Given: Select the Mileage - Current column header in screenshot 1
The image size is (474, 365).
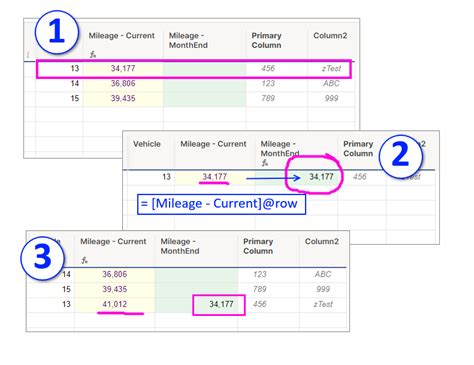Looking at the screenshot, I should tap(122, 36).
